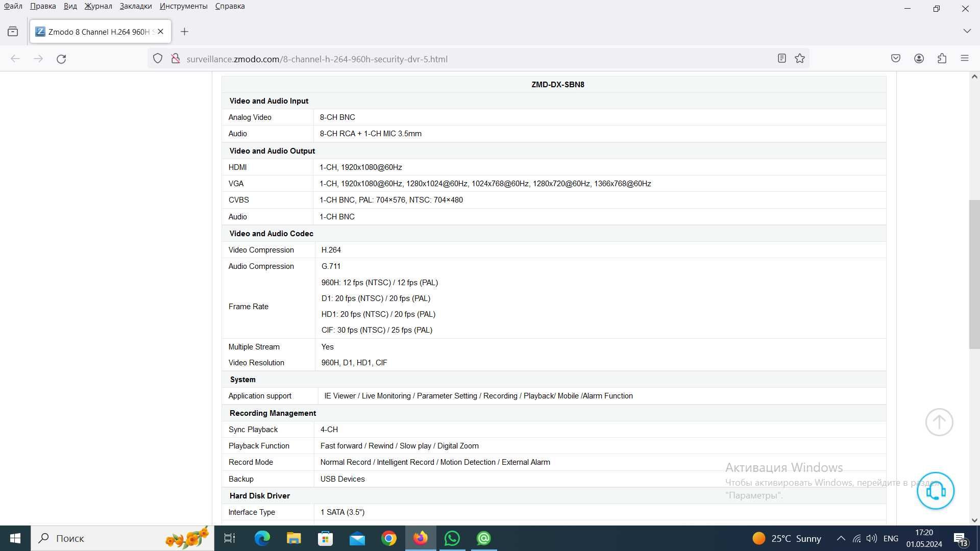Open a new tab with plus icon
980x551 pixels.
[185, 32]
